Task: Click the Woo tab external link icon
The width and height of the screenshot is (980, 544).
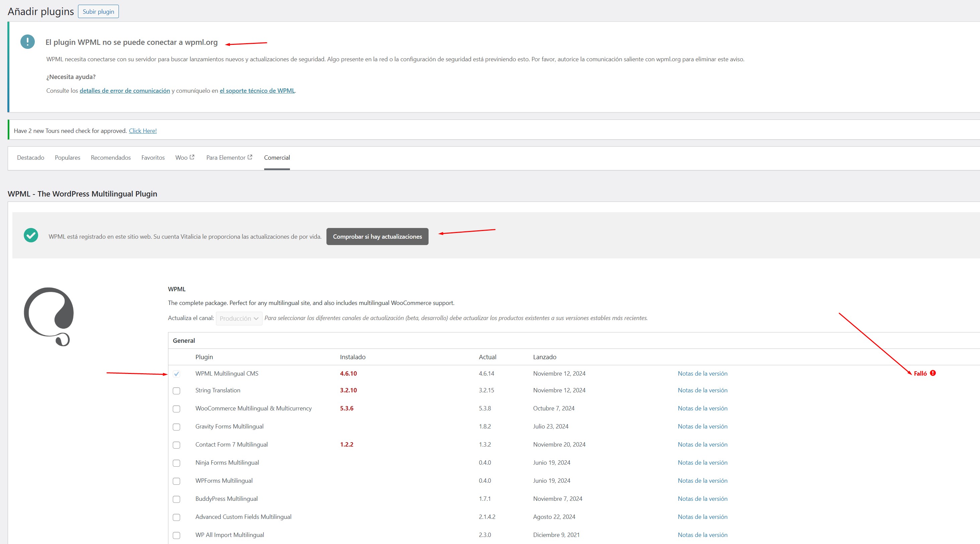Action: point(192,157)
